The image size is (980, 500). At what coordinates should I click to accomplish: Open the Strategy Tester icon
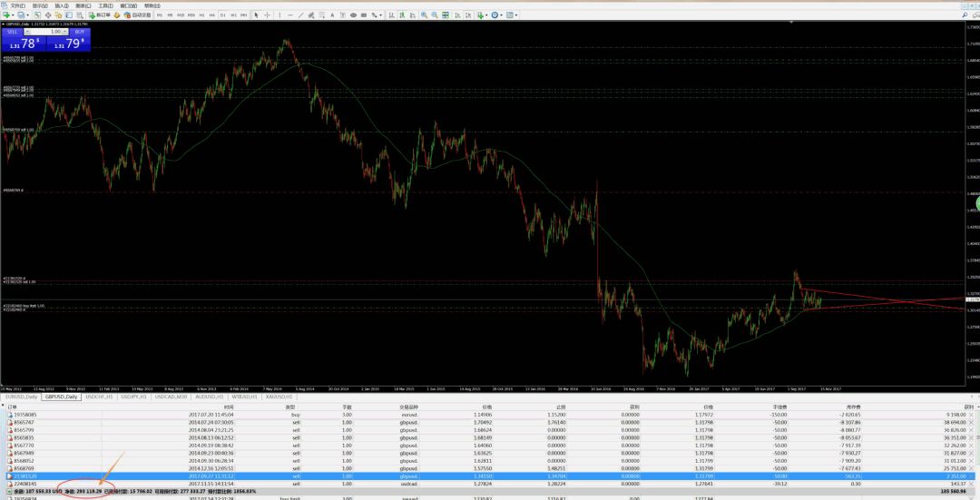tap(80, 15)
